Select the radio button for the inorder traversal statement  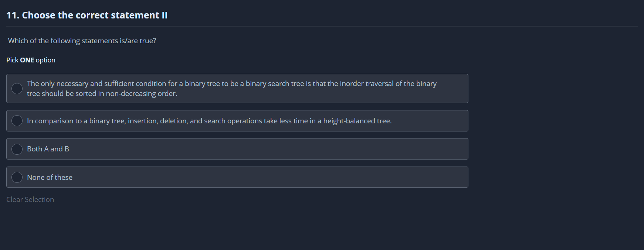click(x=17, y=89)
